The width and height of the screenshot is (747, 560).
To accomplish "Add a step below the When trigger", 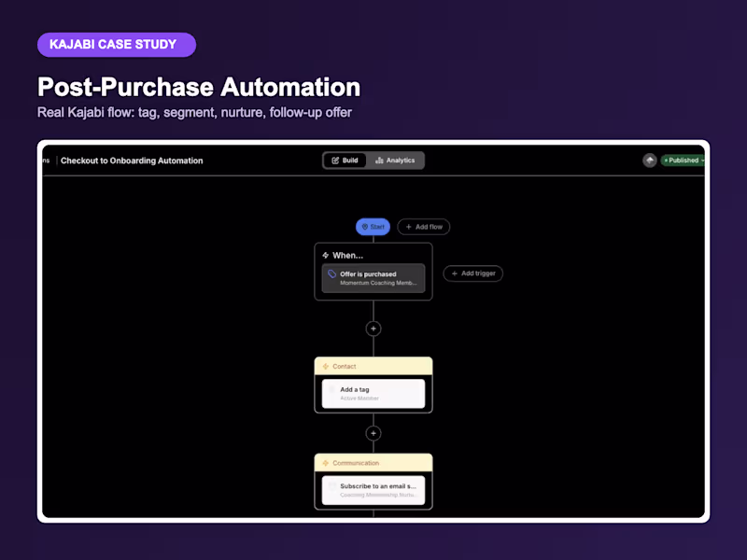I will pyautogui.click(x=373, y=329).
